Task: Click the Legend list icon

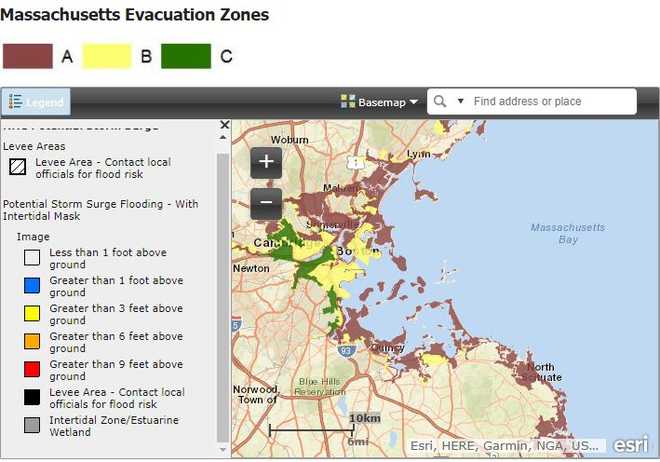Action: tap(16, 102)
